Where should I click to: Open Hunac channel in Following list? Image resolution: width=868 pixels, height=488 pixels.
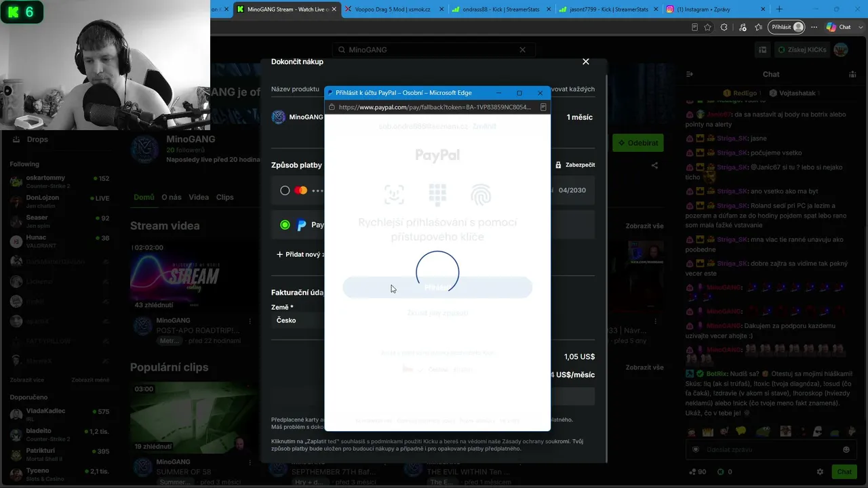[60, 241]
